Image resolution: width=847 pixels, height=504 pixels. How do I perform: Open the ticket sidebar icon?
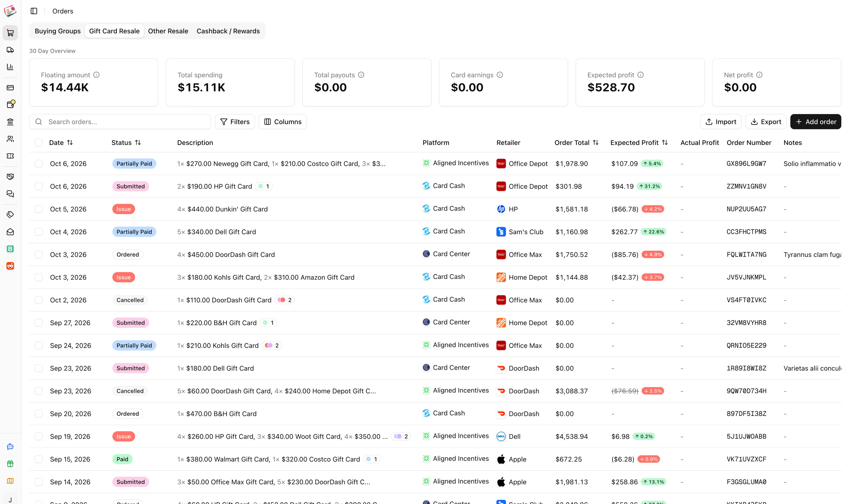10,156
